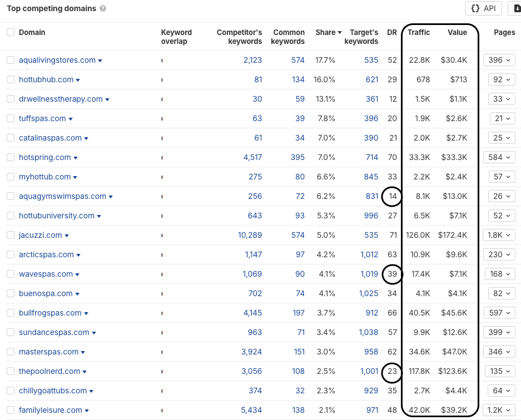Click keyword overlap bar for familyleisure.com
The height and width of the screenshot is (420, 521).
[x=162, y=411]
